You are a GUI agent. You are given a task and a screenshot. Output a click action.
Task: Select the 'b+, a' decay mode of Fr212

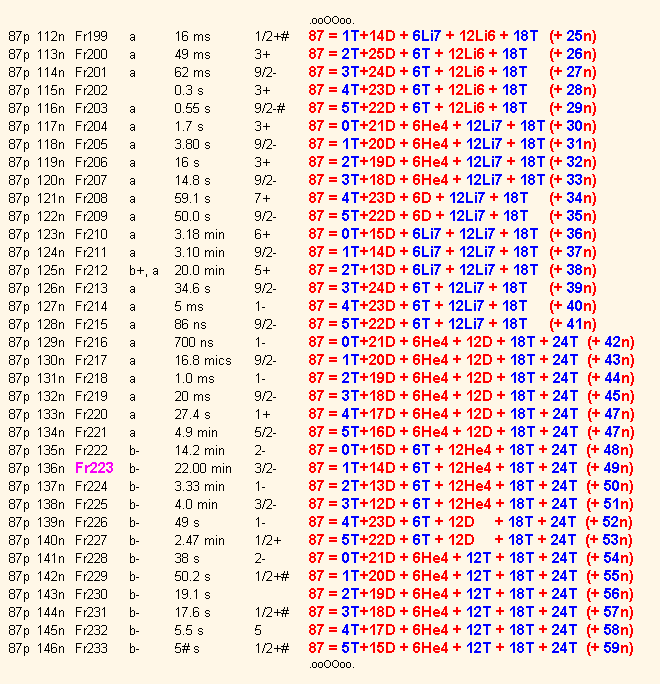coord(144,270)
